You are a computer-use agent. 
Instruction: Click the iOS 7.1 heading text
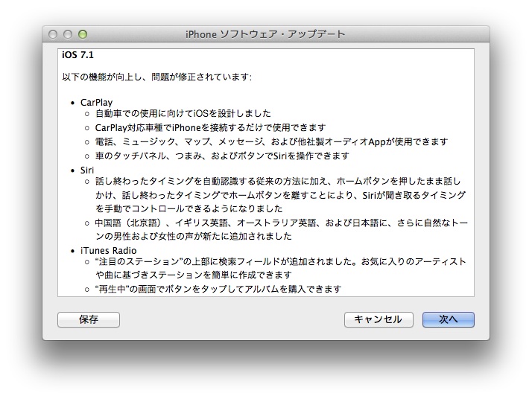[77, 55]
